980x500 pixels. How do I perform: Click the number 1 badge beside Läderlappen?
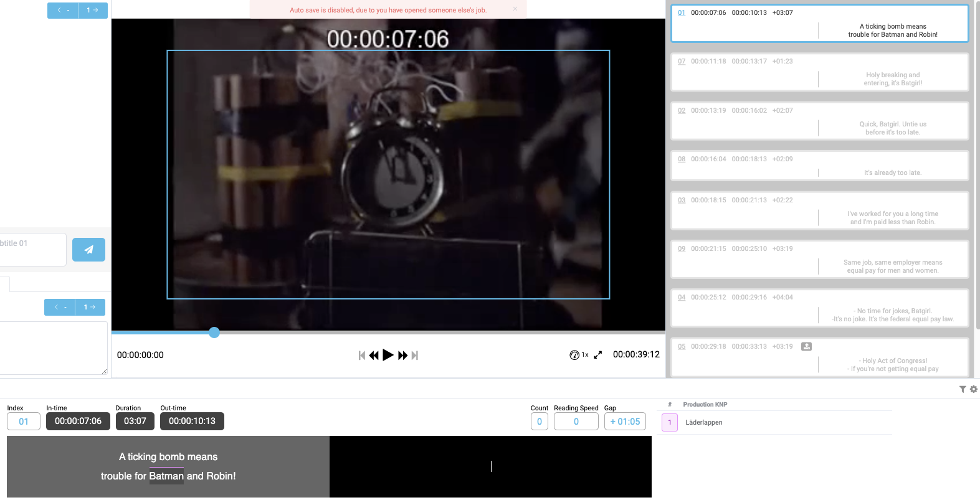point(670,422)
